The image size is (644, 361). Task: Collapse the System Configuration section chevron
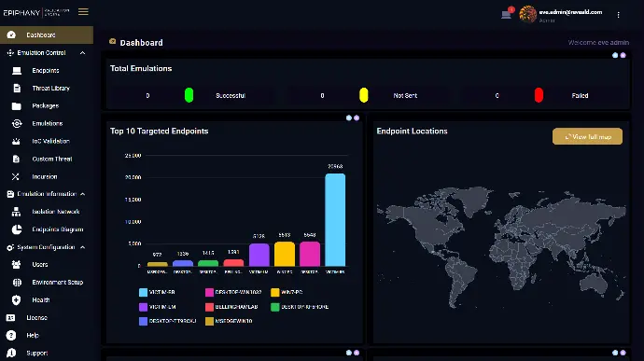82,247
